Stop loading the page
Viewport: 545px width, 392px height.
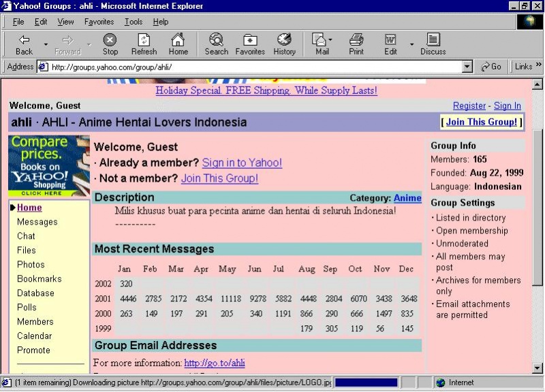click(x=110, y=43)
